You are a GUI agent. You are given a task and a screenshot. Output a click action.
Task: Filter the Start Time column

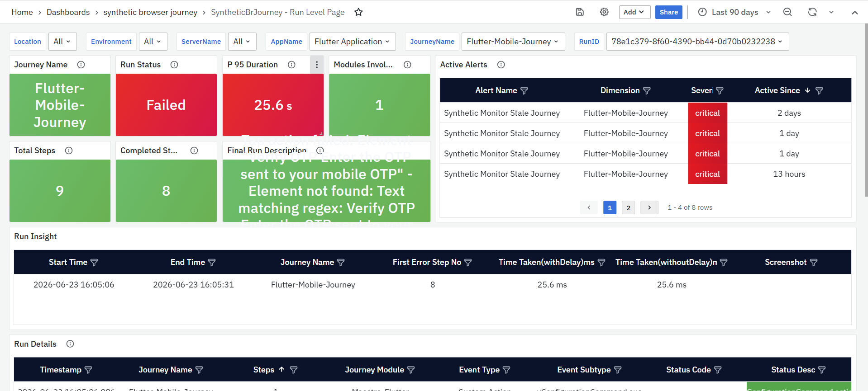click(94, 263)
